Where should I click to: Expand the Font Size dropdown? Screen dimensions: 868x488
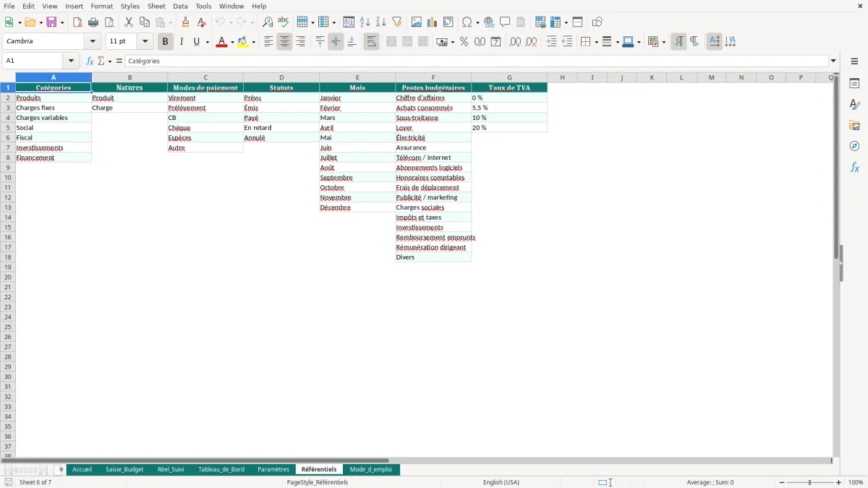[145, 42]
